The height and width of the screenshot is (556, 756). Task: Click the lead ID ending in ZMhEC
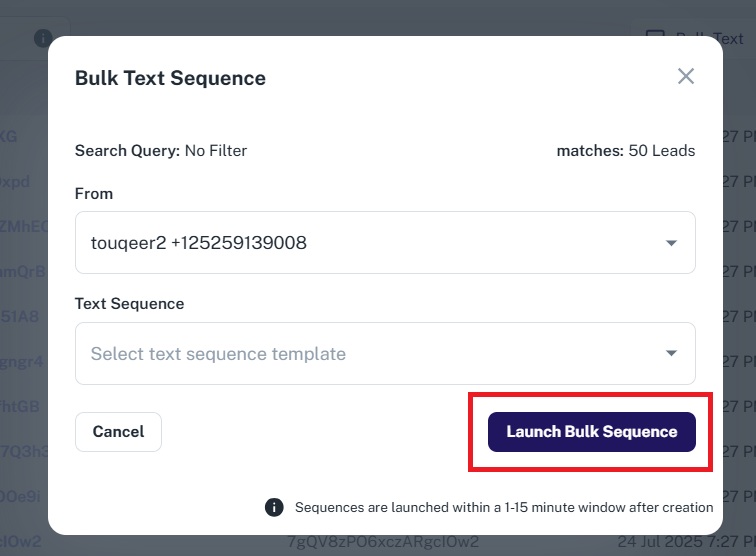point(24,226)
